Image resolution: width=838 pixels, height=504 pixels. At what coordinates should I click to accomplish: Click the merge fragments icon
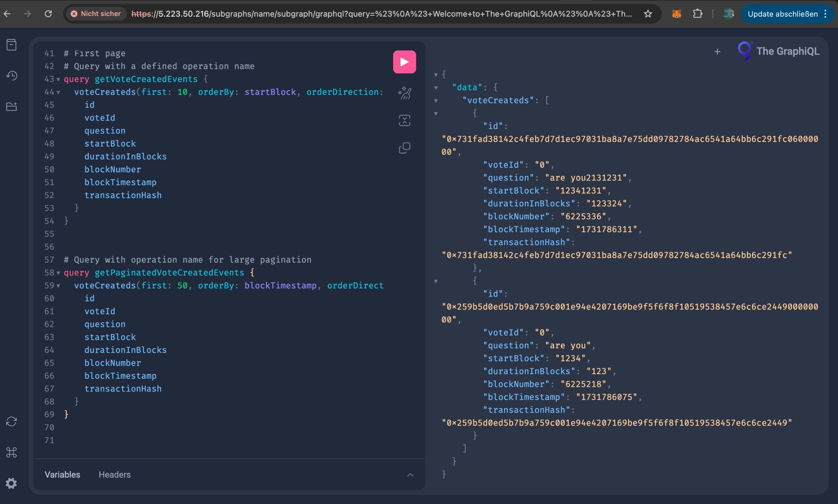(404, 120)
